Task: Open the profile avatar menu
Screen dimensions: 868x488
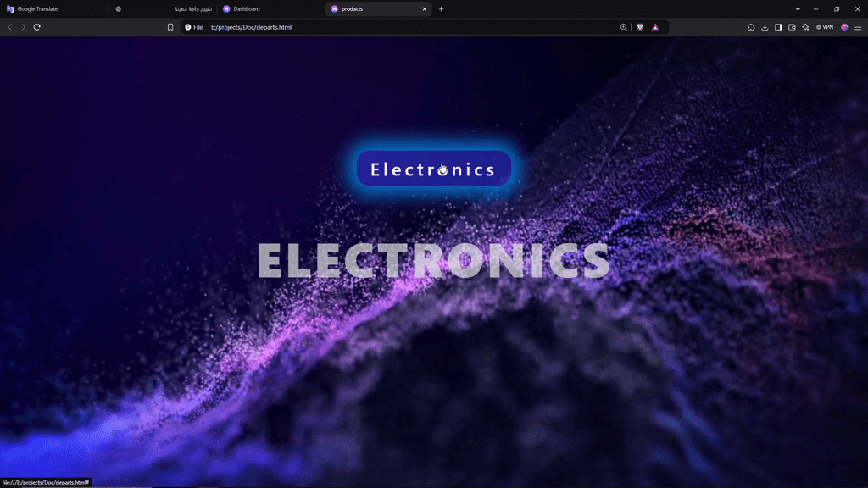Action: click(x=844, y=27)
